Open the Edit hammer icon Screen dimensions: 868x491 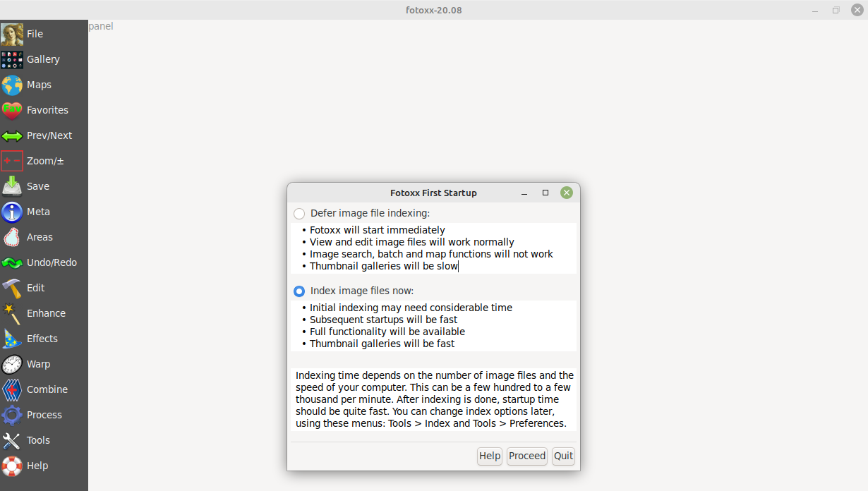(12, 288)
